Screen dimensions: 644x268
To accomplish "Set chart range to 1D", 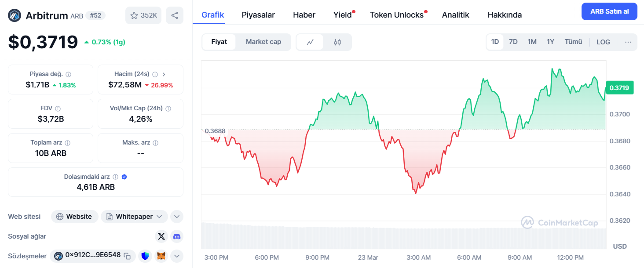I will 495,42.
